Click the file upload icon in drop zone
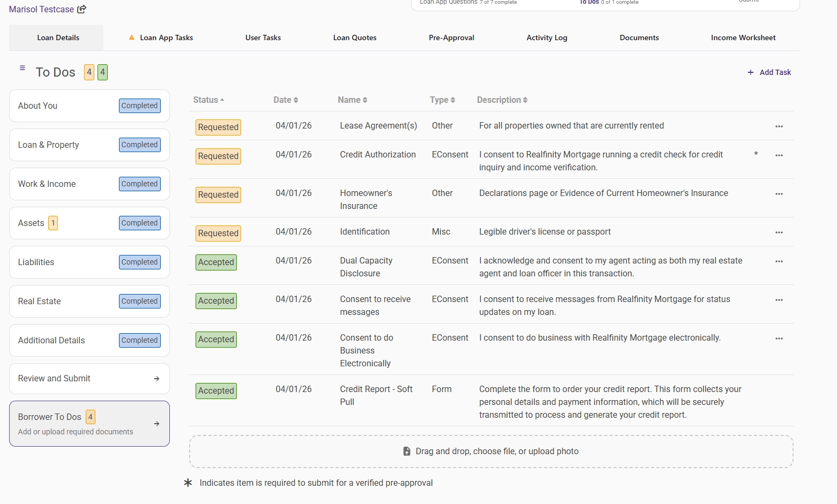 [407, 452]
